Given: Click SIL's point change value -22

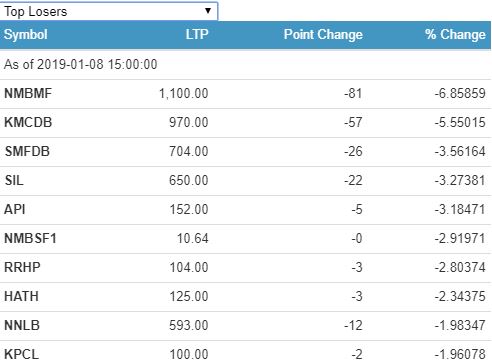Looking at the screenshot, I should (353, 180).
